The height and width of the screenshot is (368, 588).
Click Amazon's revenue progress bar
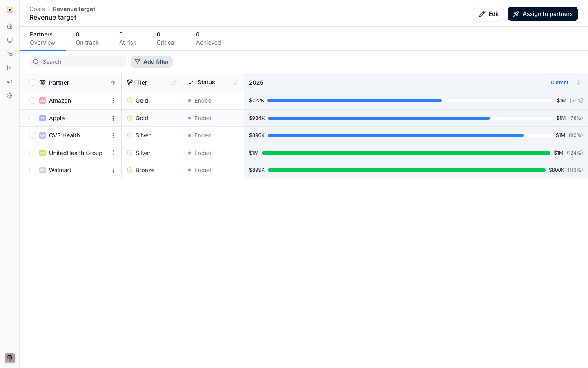tap(410, 101)
